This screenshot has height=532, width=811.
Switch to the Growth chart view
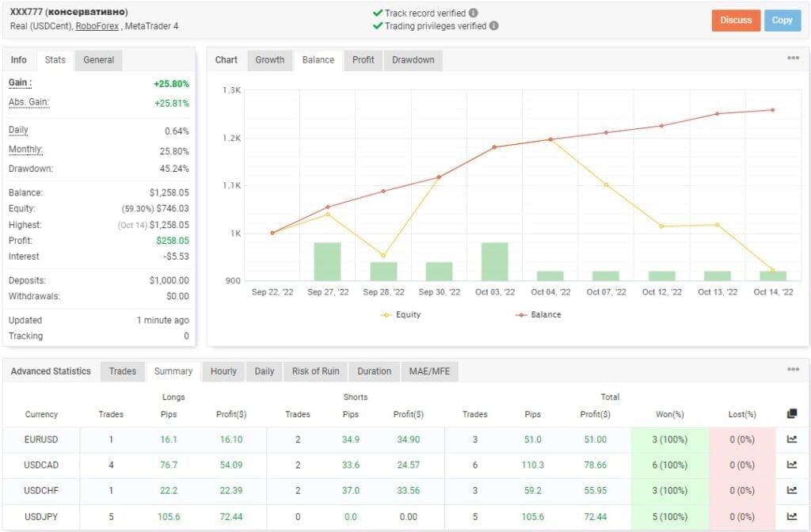[x=269, y=59]
